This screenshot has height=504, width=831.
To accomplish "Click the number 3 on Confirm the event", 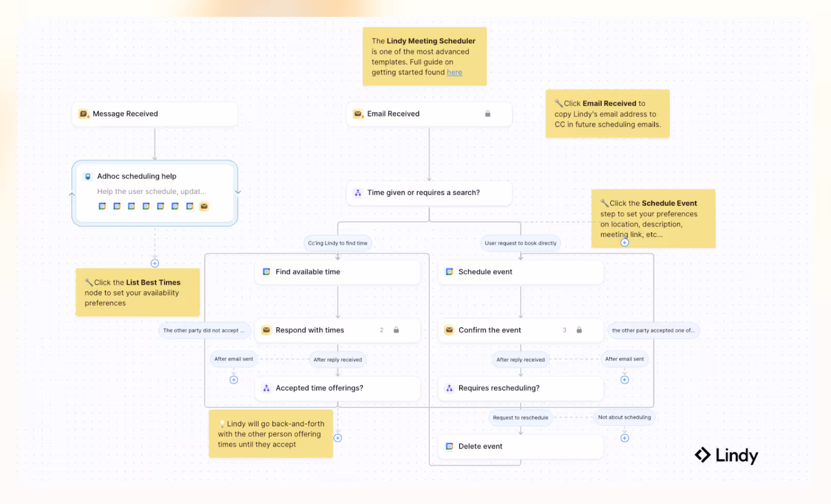I will pyautogui.click(x=564, y=330).
